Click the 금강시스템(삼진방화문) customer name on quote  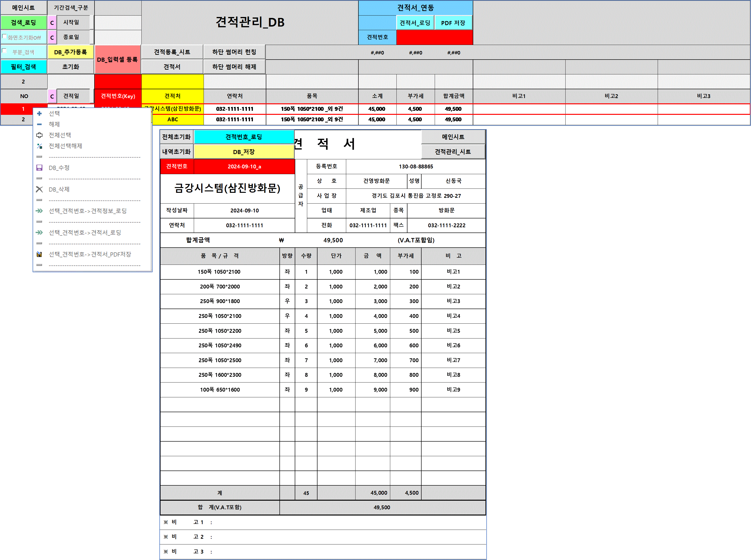tap(228, 189)
